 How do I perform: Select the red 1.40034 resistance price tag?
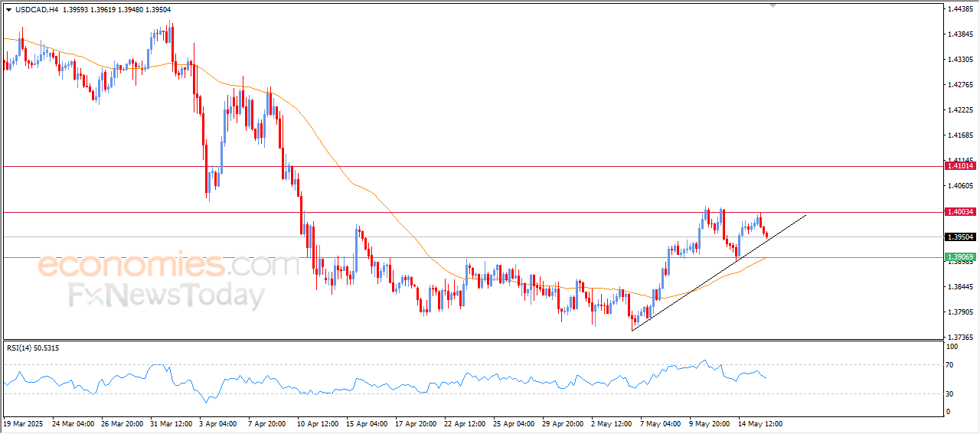pos(960,212)
